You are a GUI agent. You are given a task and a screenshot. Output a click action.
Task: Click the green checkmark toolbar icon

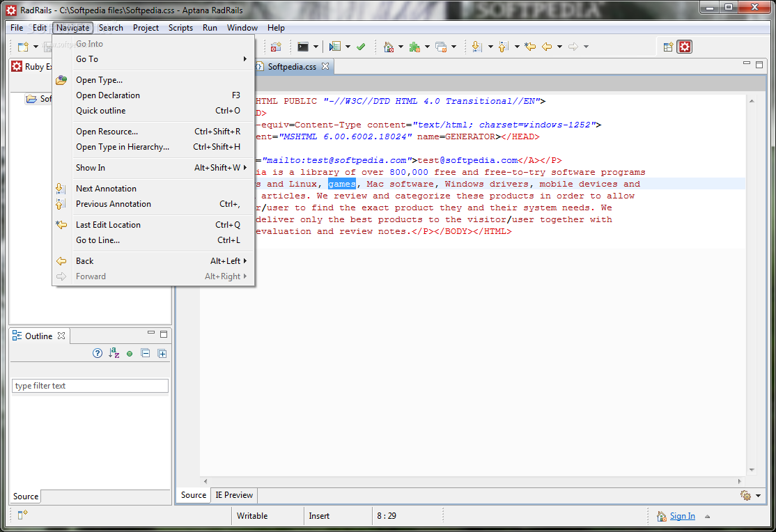(x=361, y=47)
